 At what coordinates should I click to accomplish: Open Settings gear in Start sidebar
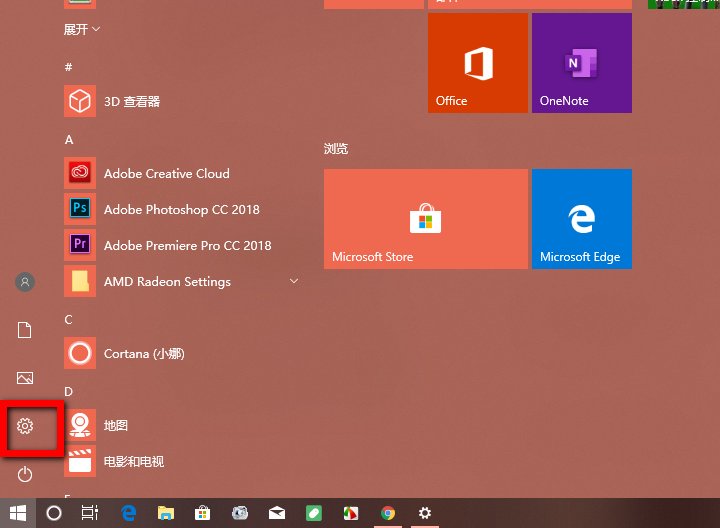coord(25,427)
